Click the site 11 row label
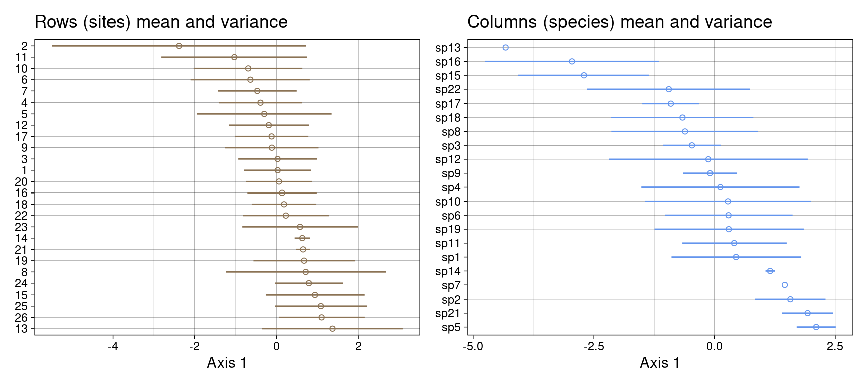Image resolution: width=868 pixels, height=386 pixels. tap(21, 57)
